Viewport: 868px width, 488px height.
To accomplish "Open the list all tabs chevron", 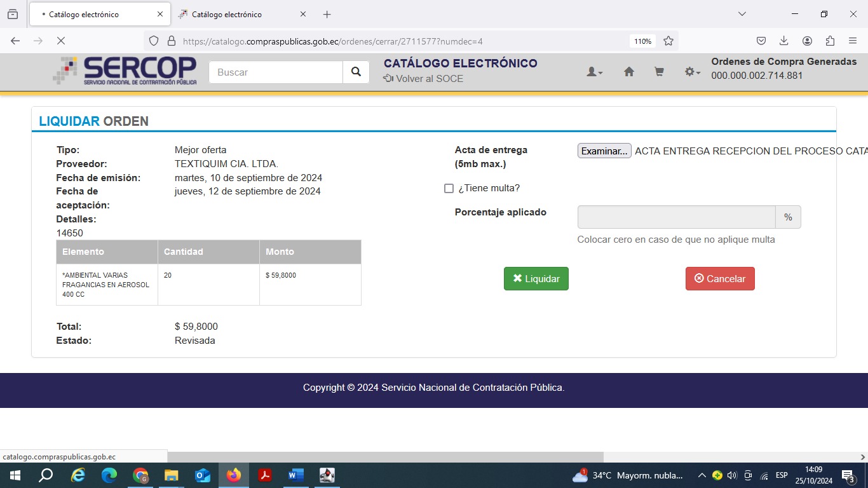I will tap(742, 14).
